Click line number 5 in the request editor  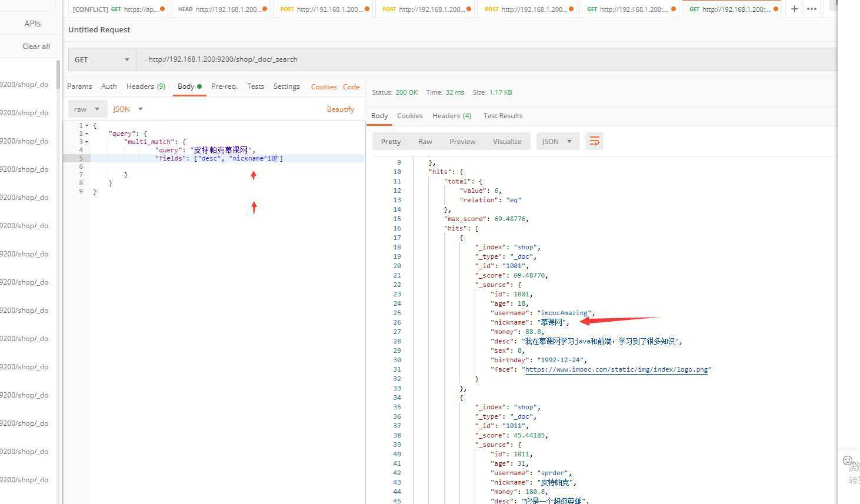81,158
